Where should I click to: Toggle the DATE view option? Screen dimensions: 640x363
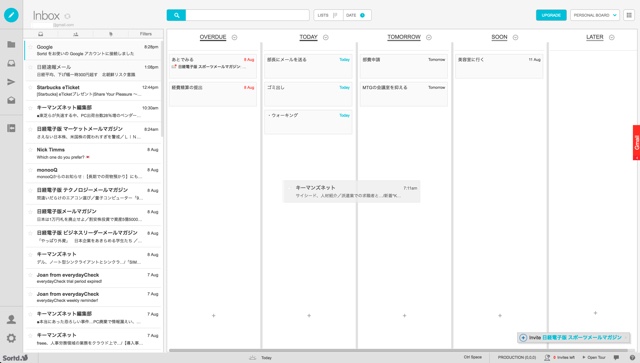(x=357, y=15)
